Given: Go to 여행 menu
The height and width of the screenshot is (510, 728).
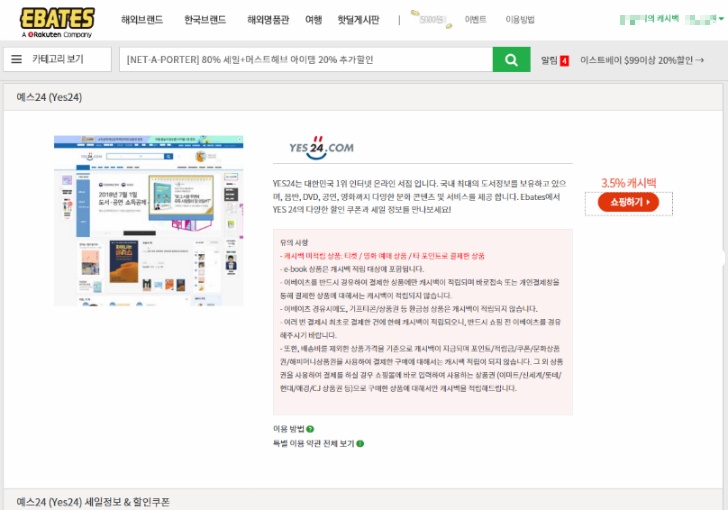Looking at the screenshot, I should pos(313,20).
